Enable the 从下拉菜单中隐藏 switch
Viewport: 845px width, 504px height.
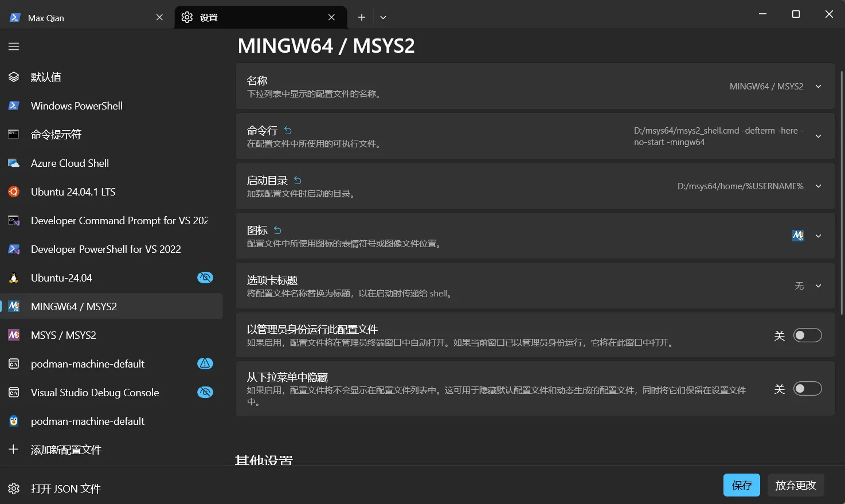(807, 389)
